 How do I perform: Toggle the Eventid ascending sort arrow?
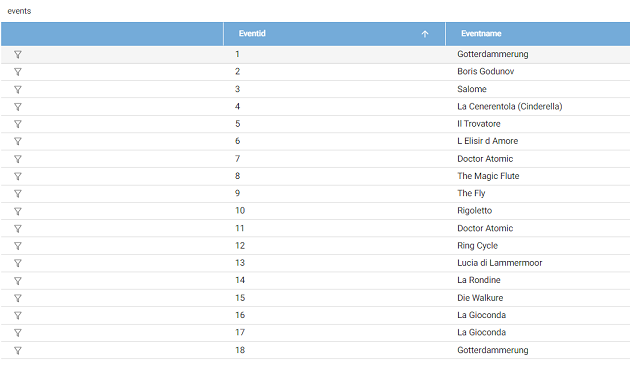point(425,34)
